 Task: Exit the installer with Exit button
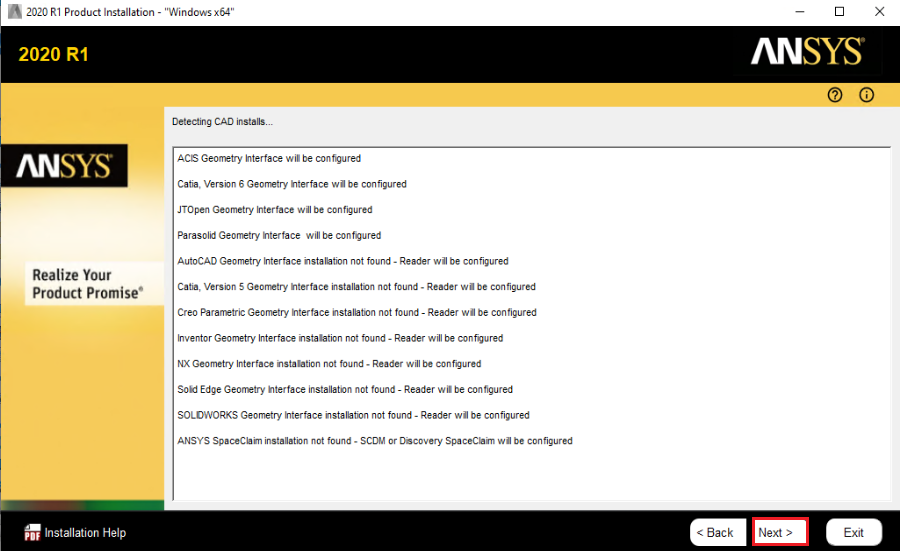pyautogui.click(x=854, y=532)
